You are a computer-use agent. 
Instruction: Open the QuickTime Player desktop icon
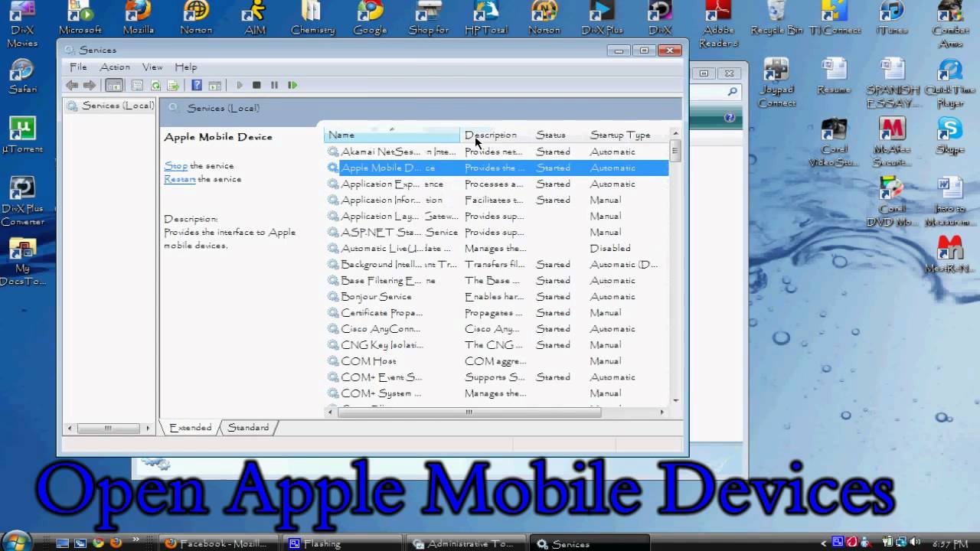pyautogui.click(x=949, y=83)
